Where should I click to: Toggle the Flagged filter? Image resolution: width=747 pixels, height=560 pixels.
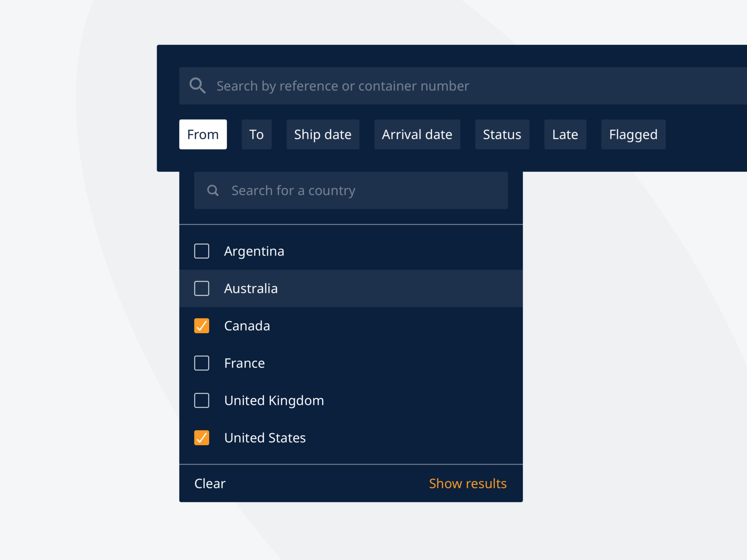click(633, 134)
